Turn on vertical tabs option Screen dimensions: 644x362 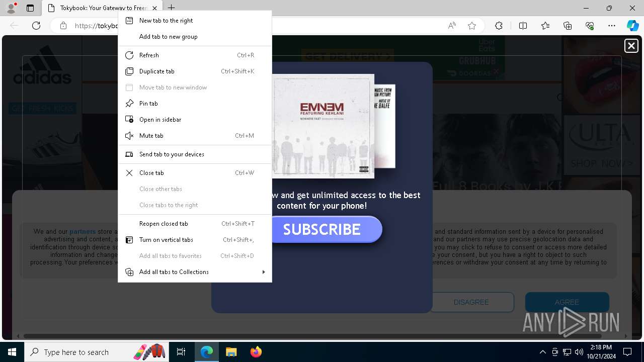(x=195, y=240)
